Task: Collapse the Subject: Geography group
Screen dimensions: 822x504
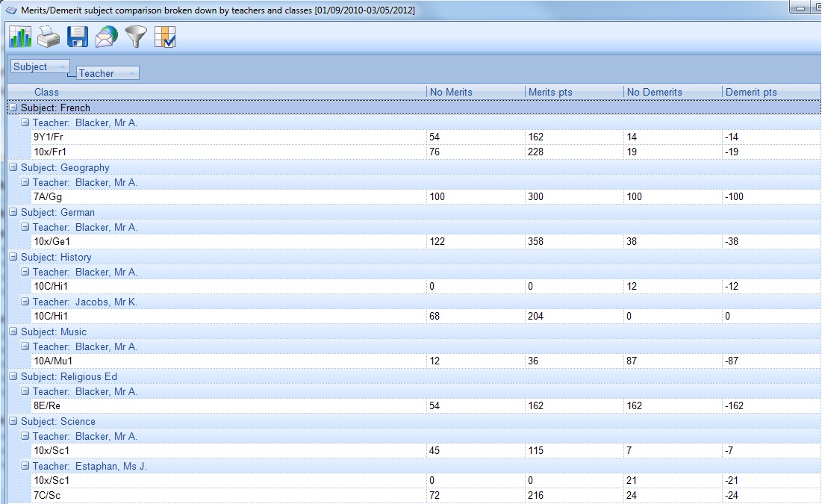Action: (13, 167)
